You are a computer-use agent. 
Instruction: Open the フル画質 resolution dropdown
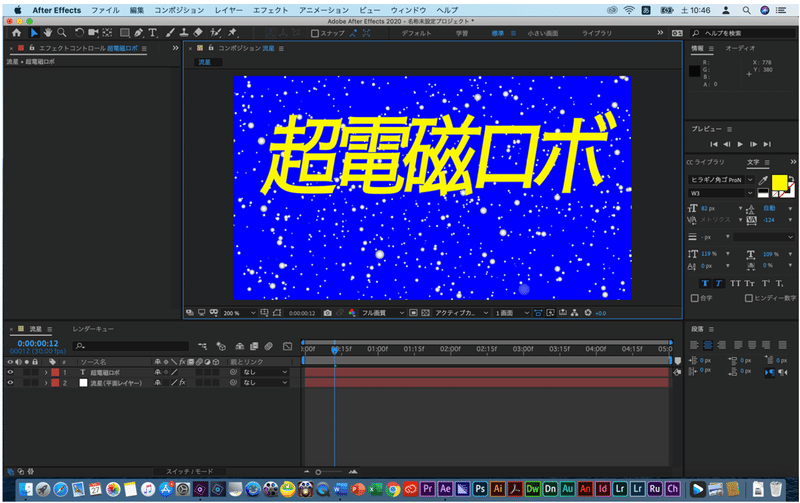[383, 313]
